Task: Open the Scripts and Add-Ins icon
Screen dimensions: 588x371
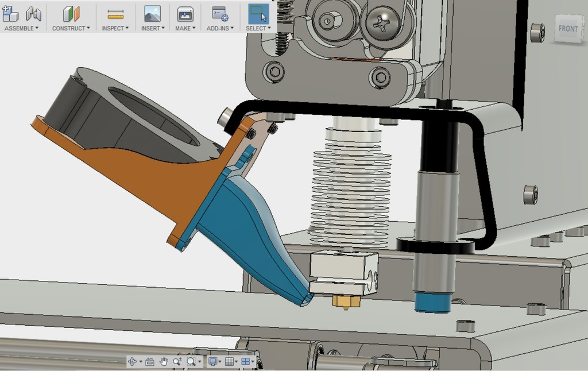Action: (220, 14)
